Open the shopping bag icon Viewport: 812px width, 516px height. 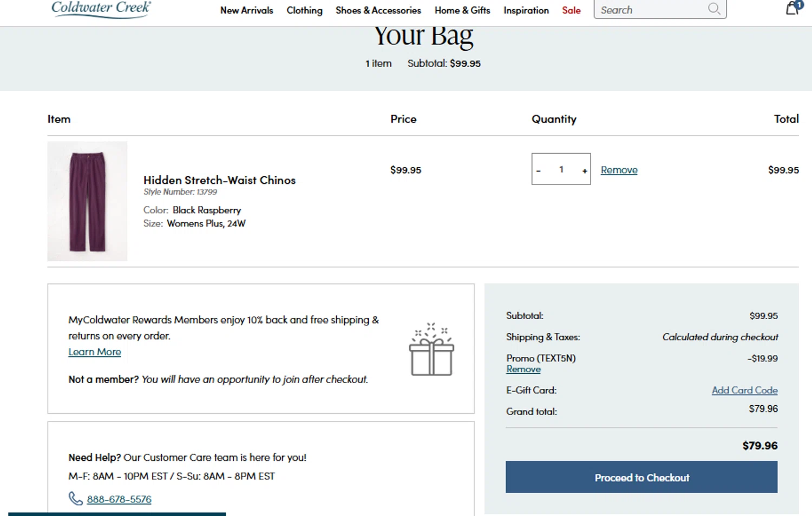point(794,8)
